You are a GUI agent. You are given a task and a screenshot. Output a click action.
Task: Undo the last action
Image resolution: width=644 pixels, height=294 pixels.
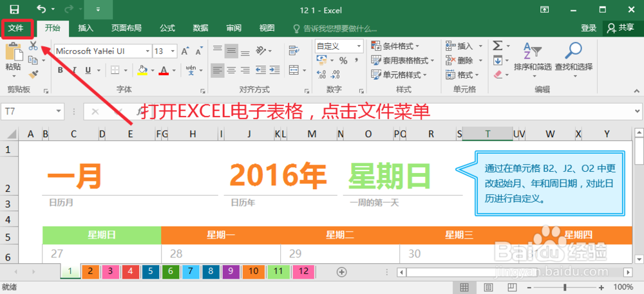(x=41, y=9)
